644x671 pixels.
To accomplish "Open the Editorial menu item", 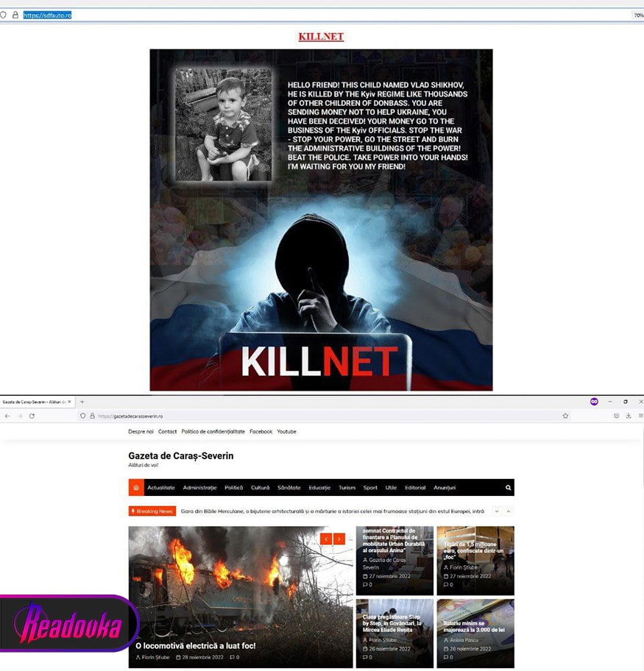I will click(415, 487).
